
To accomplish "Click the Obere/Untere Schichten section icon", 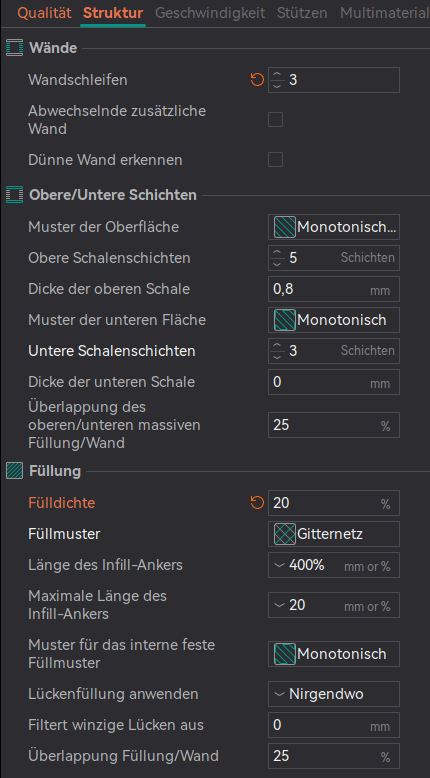I will pyautogui.click(x=14, y=195).
